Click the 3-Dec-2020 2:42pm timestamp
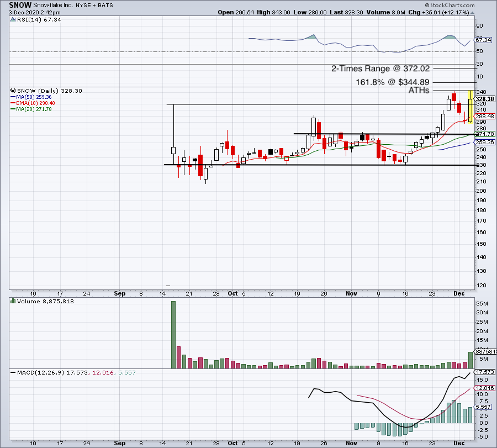This screenshot has height=448, width=497. (35, 12)
